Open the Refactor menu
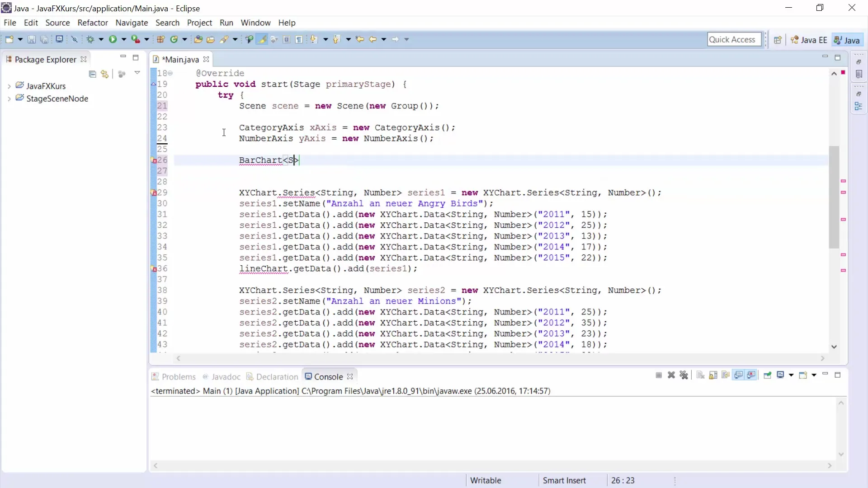The width and height of the screenshot is (868, 488). (93, 23)
